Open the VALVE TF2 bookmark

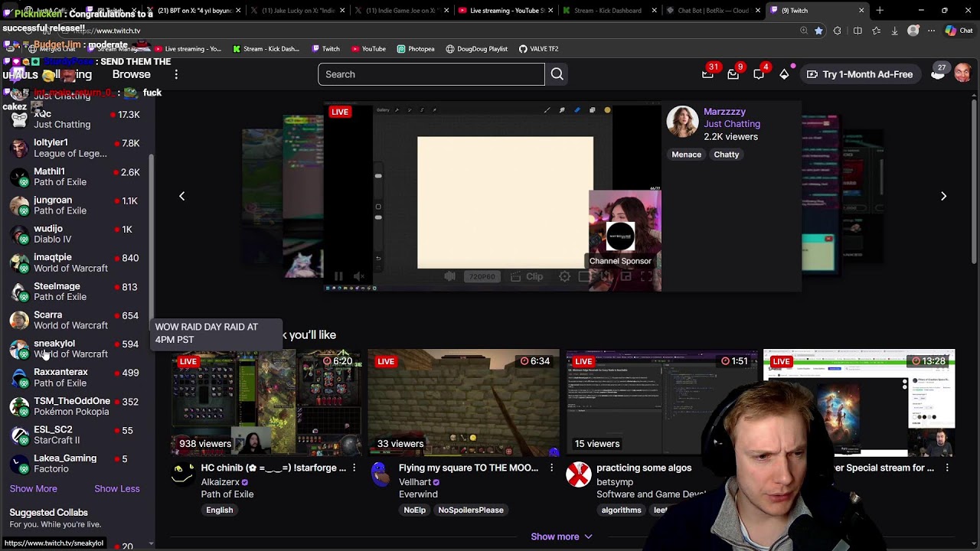pos(539,49)
